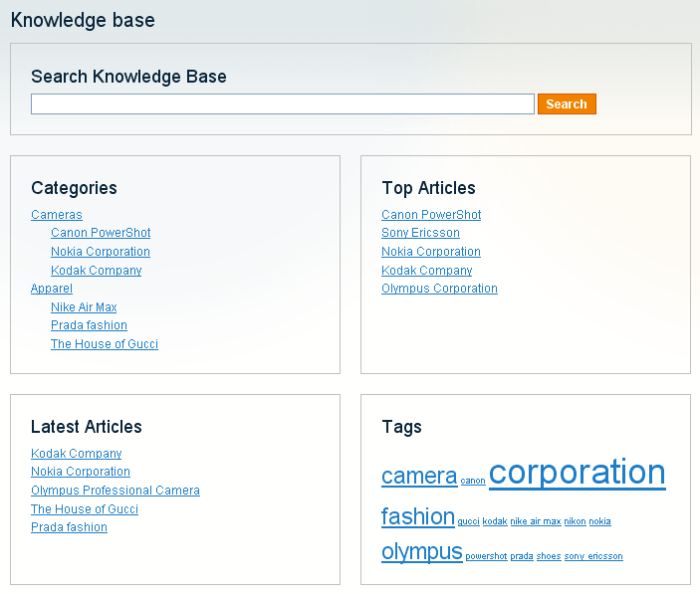Screen dimensions: 700x594
Task: Open Kodak Company in Top Articles
Action: tap(427, 271)
